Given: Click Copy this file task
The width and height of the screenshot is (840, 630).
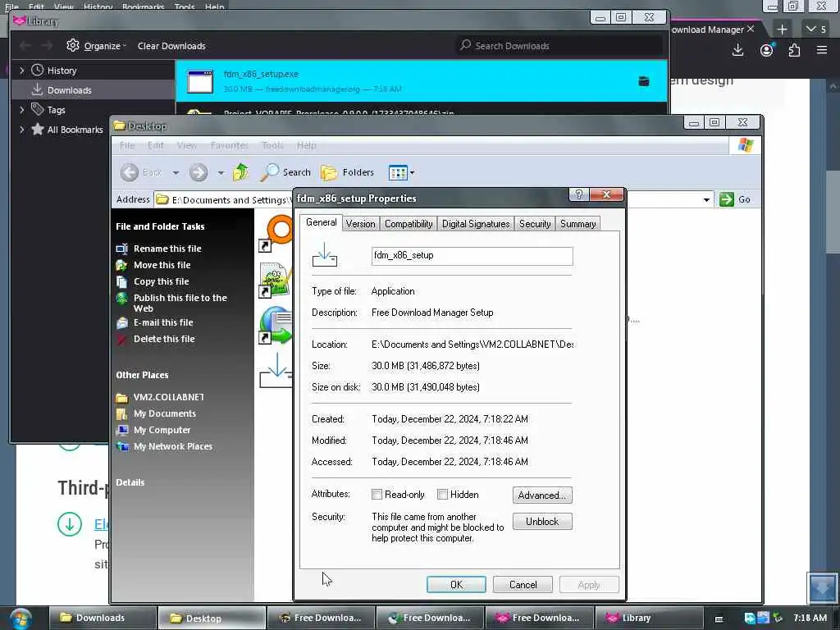Looking at the screenshot, I should 161,281.
